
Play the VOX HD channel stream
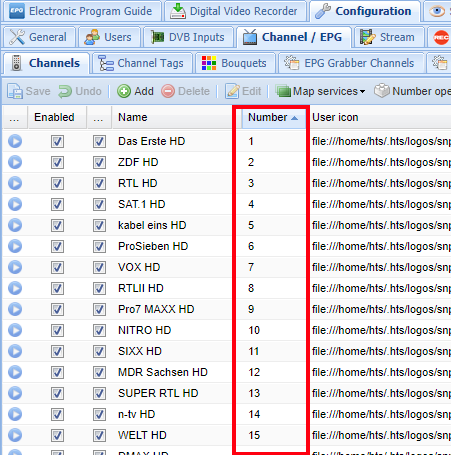coord(15,267)
